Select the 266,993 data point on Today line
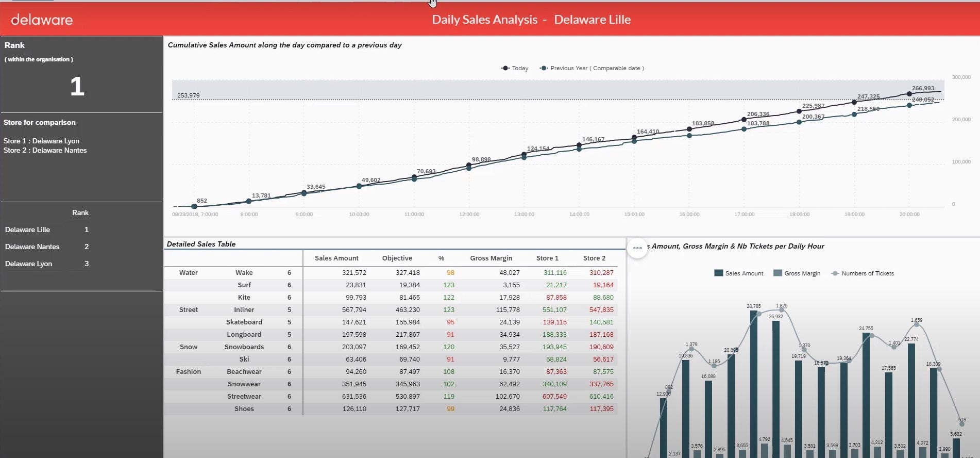 pyautogui.click(x=909, y=94)
